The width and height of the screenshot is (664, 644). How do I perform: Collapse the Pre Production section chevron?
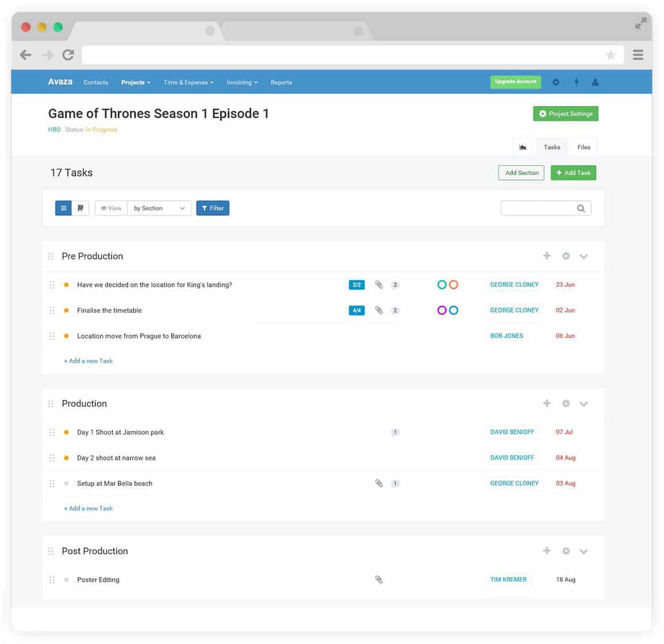[x=584, y=256]
